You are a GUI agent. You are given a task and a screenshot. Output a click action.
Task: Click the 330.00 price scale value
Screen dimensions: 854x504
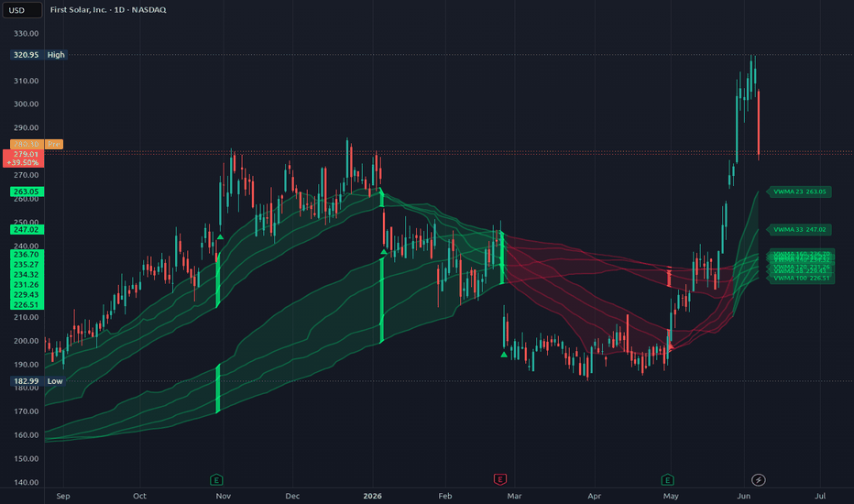27,33
